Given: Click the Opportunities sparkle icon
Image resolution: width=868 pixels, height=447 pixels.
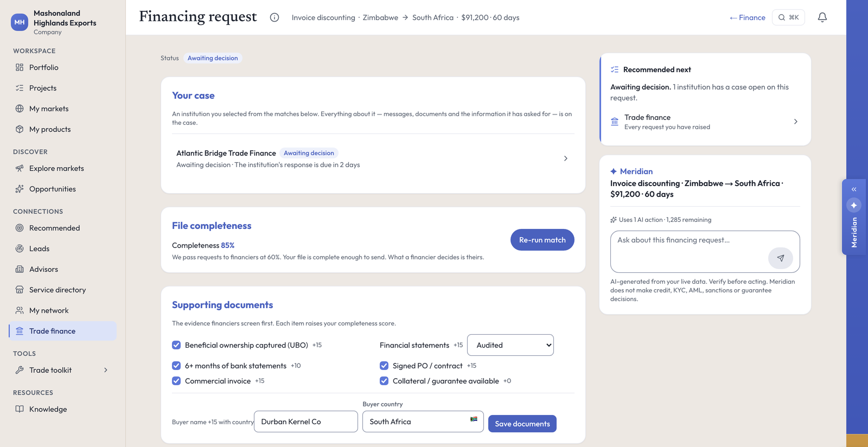Looking at the screenshot, I should tap(20, 189).
